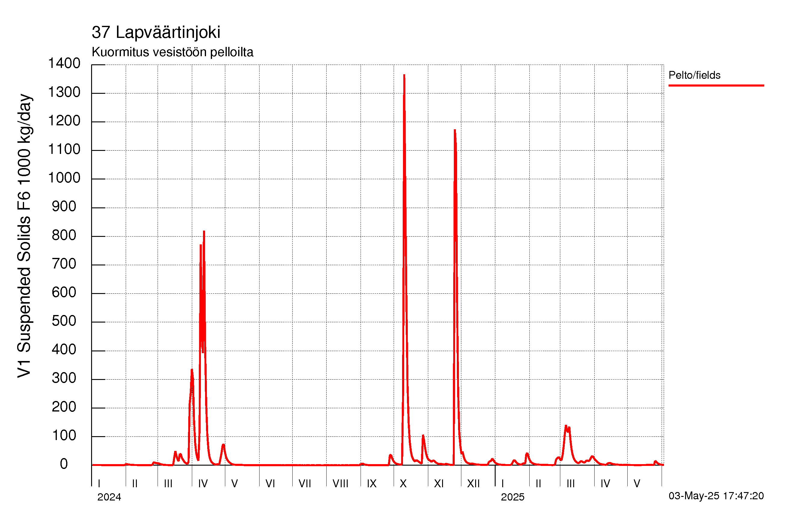Select month label "IX" on the x-axis
The height and width of the screenshot is (511, 812).
[x=372, y=484]
